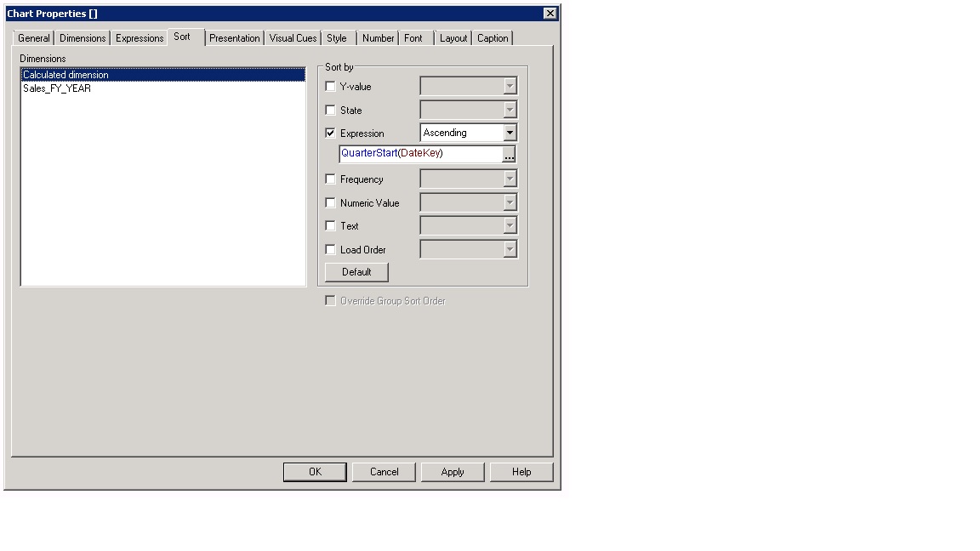980x551 pixels.
Task: Click the Cancel button
Action: (384, 472)
